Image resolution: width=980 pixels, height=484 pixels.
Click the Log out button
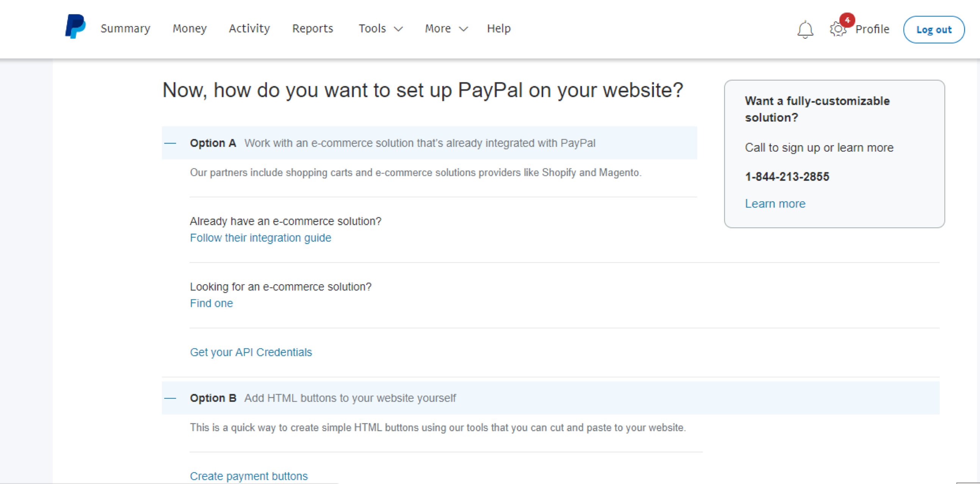(934, 30)
